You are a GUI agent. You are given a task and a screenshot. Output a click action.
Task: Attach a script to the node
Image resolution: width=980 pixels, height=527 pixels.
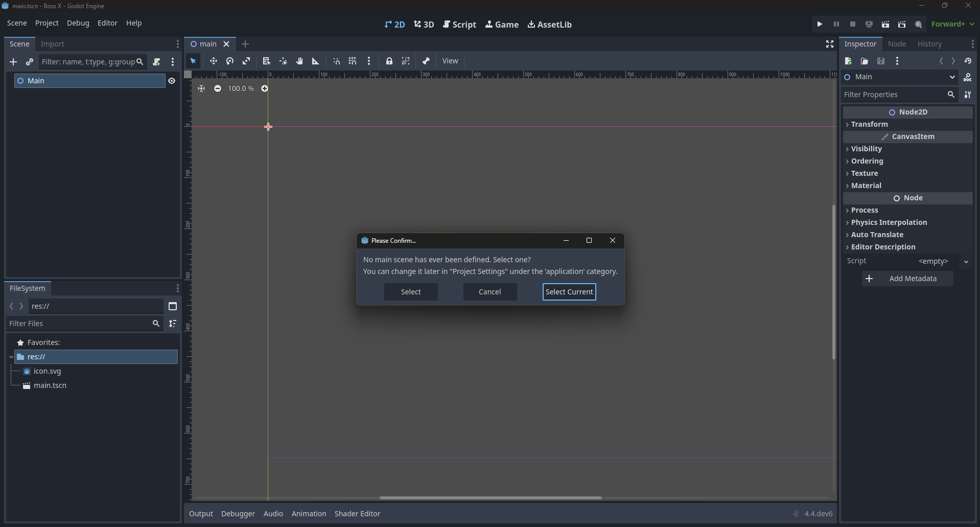point(156,62)
